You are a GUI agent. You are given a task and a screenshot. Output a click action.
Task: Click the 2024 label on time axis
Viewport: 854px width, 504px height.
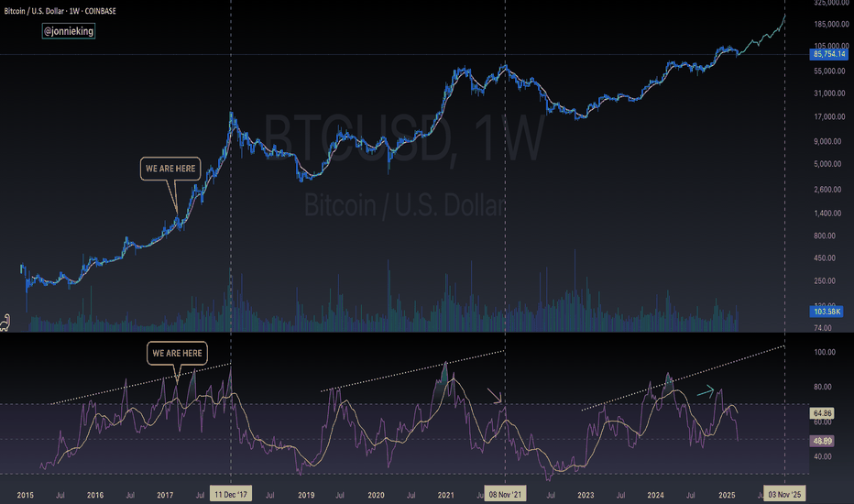(x=655, y=495)
